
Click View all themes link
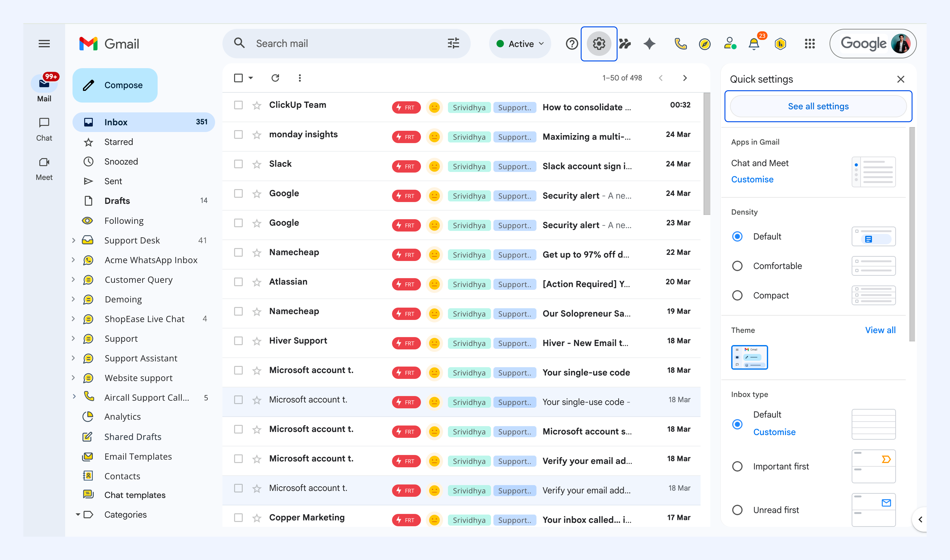[880, 330]
